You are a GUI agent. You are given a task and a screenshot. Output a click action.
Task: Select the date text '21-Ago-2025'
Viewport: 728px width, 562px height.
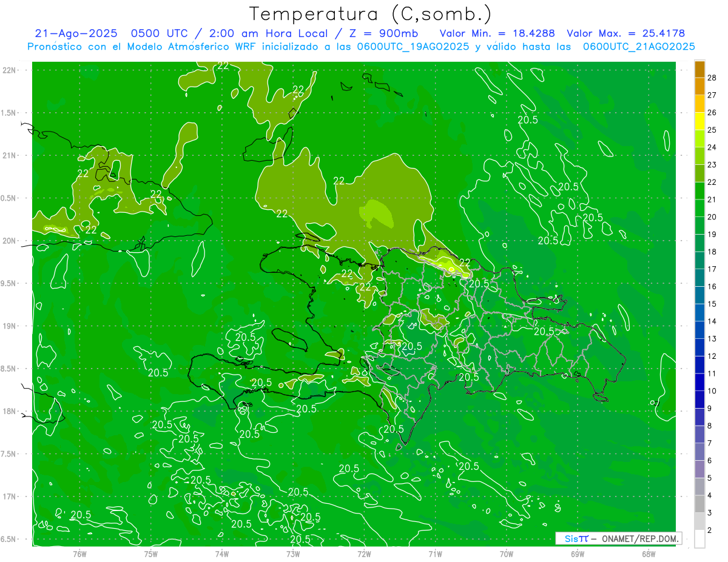(76, 33)
